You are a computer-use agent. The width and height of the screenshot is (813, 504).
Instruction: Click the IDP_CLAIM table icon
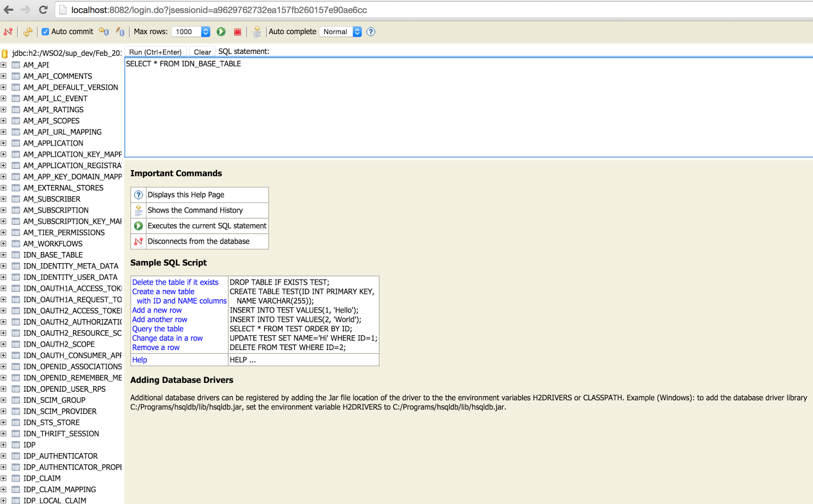click(x=16, y=479)
